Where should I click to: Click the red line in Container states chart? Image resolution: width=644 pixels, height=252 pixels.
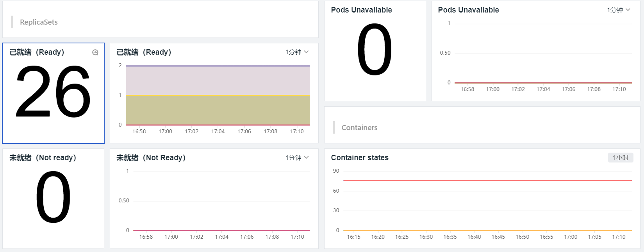click(487, 181)
